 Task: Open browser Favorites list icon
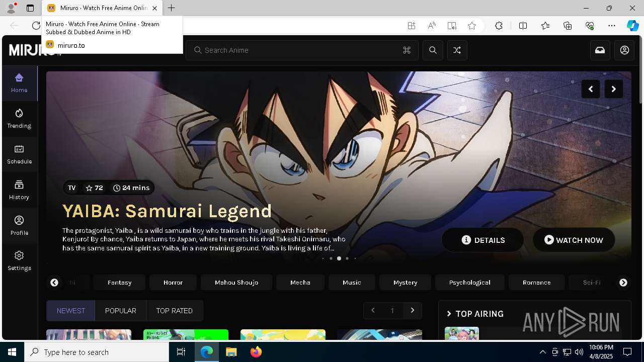(545, 26)
